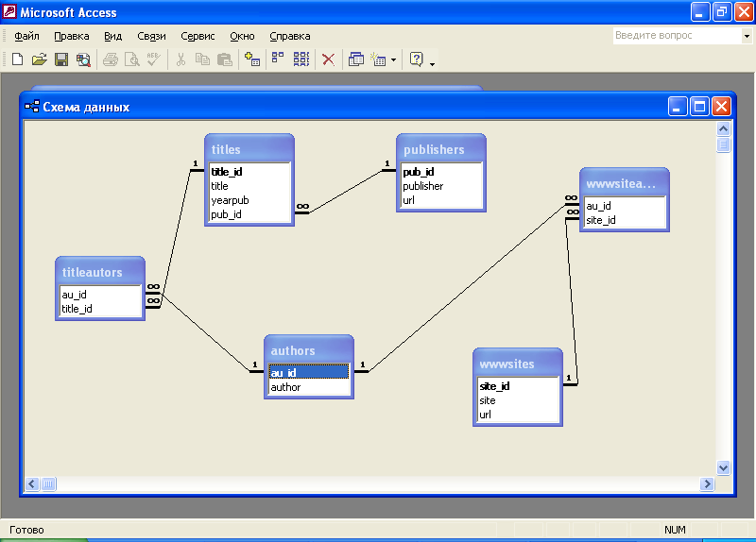This screenshot has height=542, width=756.
Task: Select au_id field in titleautors table
Action: click(x=100, y=295)
